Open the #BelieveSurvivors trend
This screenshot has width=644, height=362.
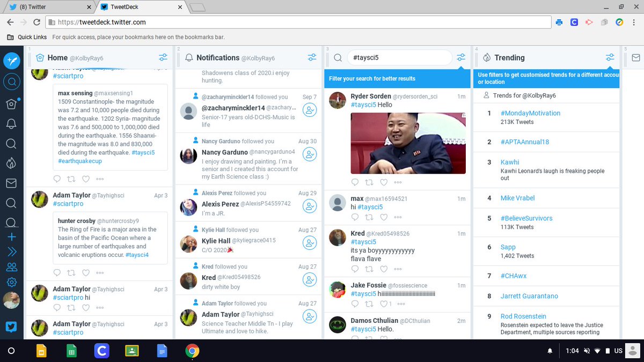coord(526,218)
